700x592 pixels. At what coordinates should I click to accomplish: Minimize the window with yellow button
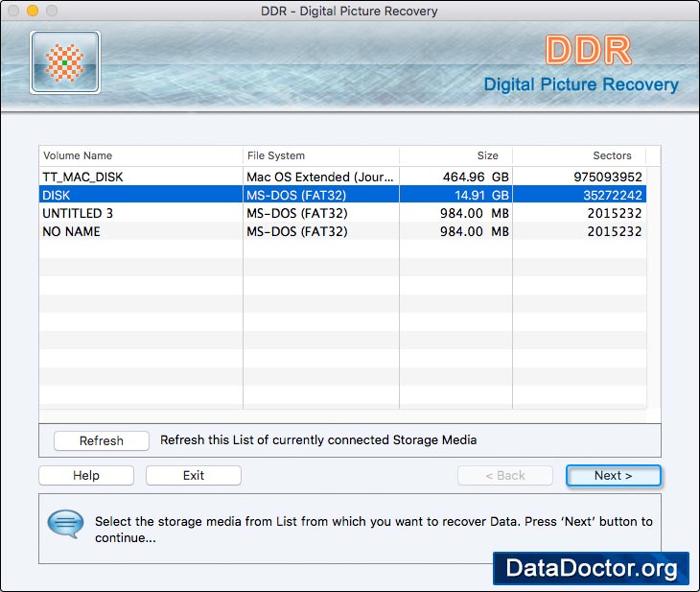[x=33, y=11]
